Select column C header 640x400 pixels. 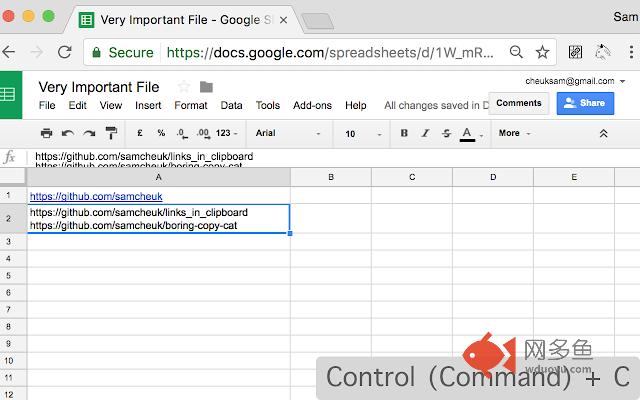point(412,177)
